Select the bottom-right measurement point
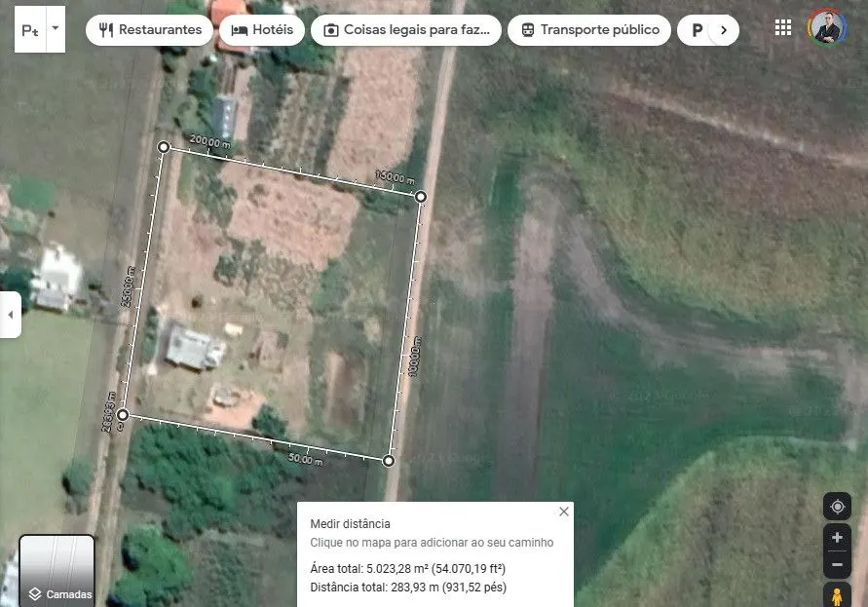The width and height of the screenshot is (868, 607). coord(389,460)
